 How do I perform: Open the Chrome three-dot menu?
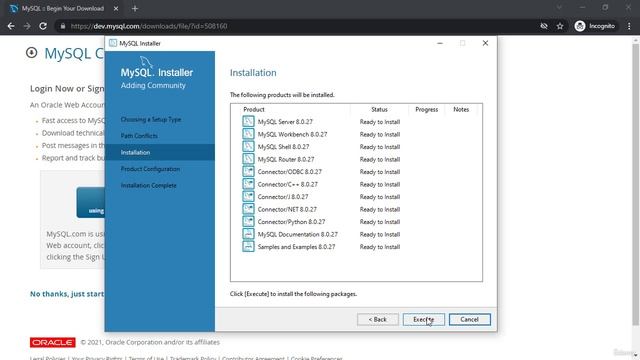(629, 26)
